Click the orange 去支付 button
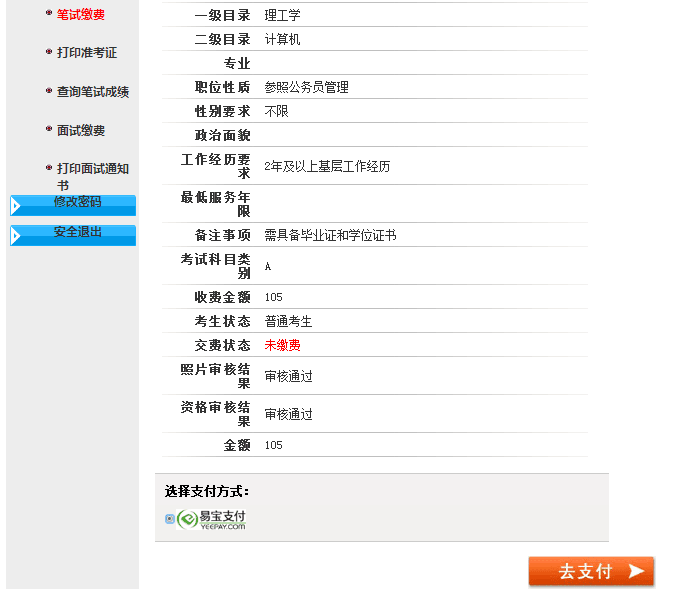The image size is (689, 589). (x=590, y=571)
